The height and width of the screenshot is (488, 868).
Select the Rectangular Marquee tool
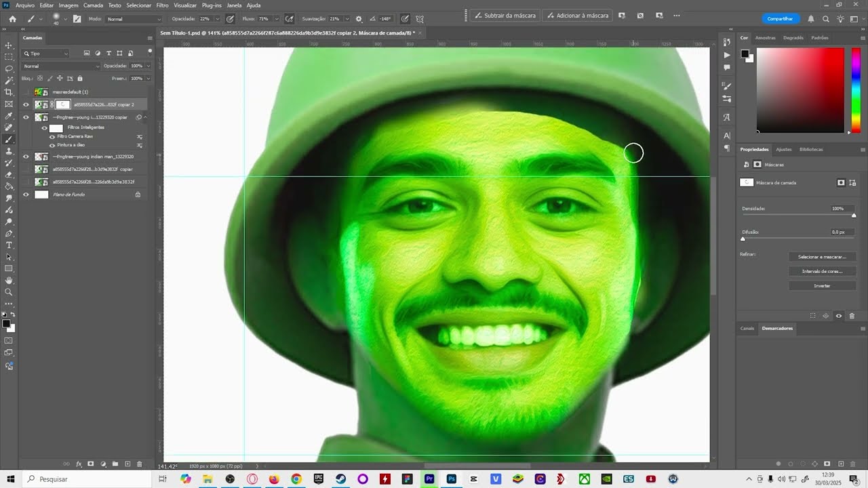pyautogui.click(x=9, y=57)
